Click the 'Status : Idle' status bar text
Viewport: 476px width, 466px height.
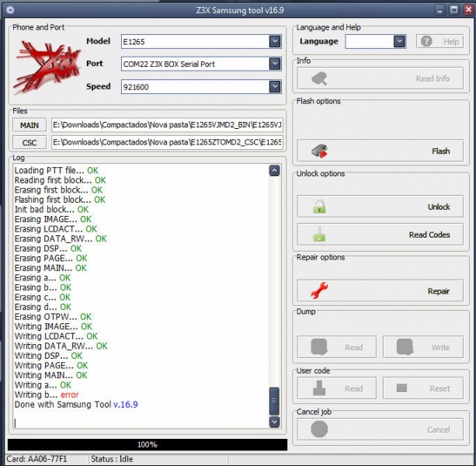tap(112, 459)
